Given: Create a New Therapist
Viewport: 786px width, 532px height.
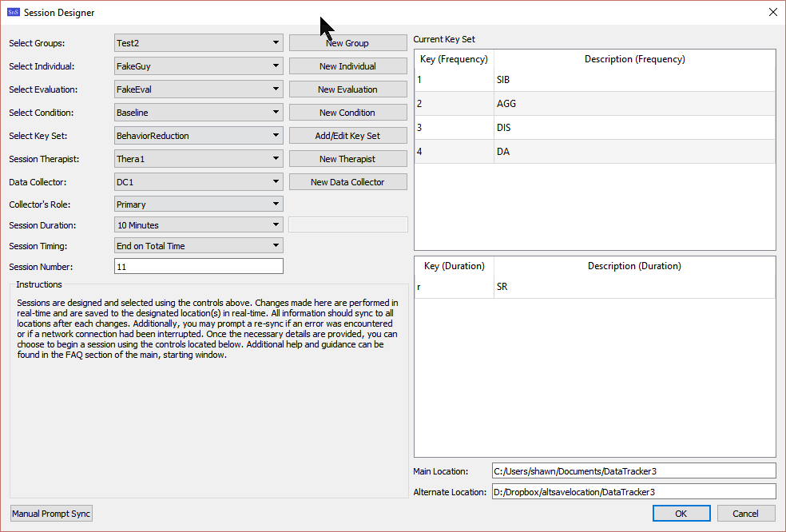Looking at the screenshot, I should tap(347, 159).
